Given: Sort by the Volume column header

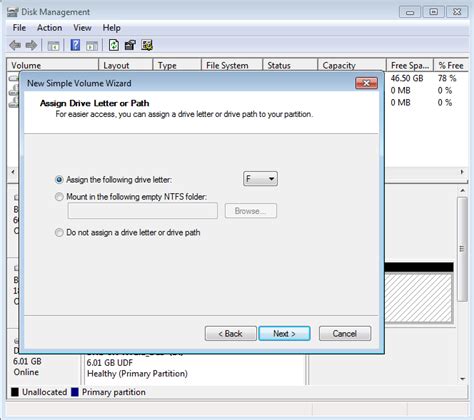Looking at the screenshot, I should pyautogui.click(x=53, y=65).
